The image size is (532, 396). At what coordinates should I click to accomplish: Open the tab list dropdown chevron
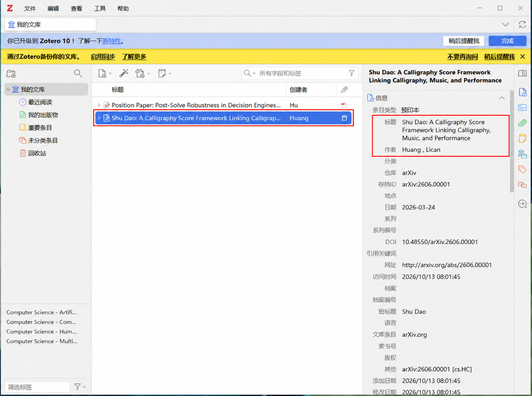[505, 25]
